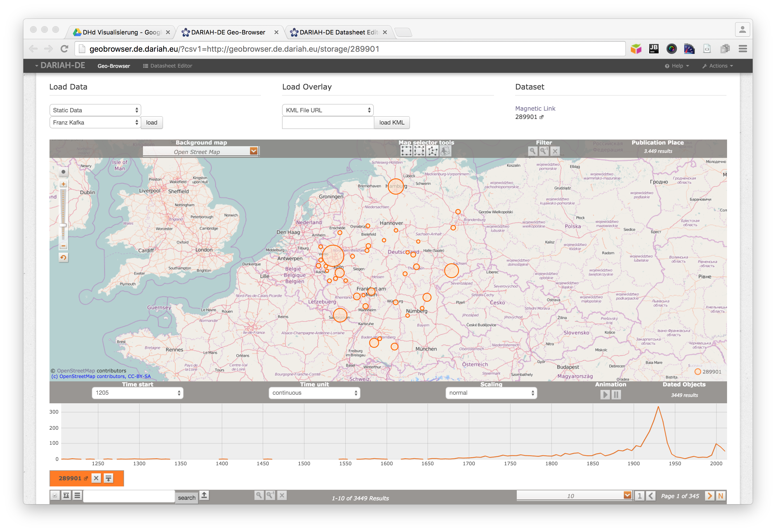Open the Time unit continuous dropdown
776x532 pixels.
pos(314,393)
